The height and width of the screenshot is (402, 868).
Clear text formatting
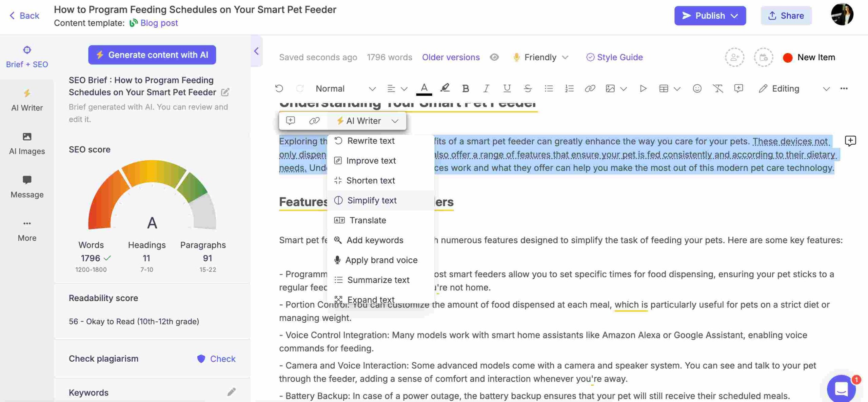tap(717, 88)
